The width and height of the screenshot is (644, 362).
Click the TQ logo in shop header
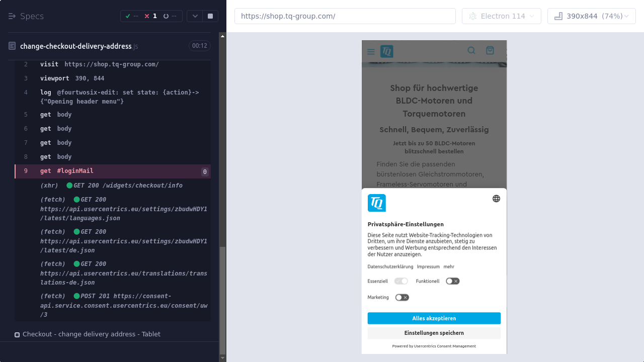click(x=386, y=51)
